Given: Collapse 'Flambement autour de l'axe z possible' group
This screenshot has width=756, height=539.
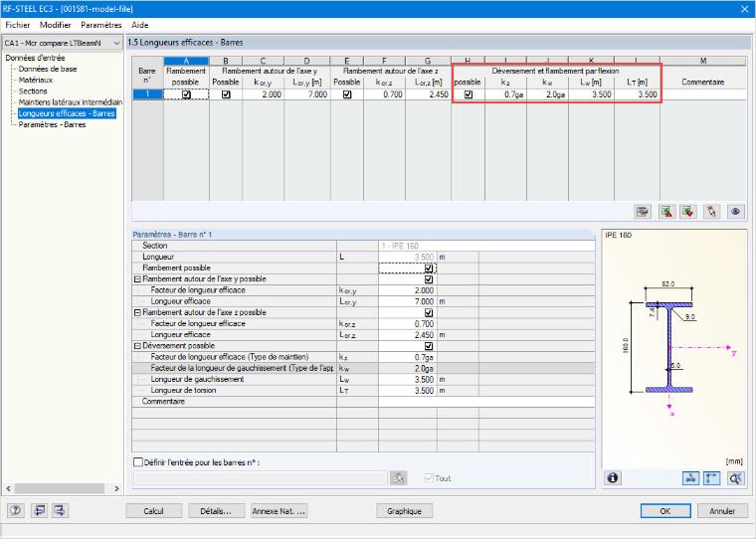Looking at the screenshot, I should (x=137, y=312).
